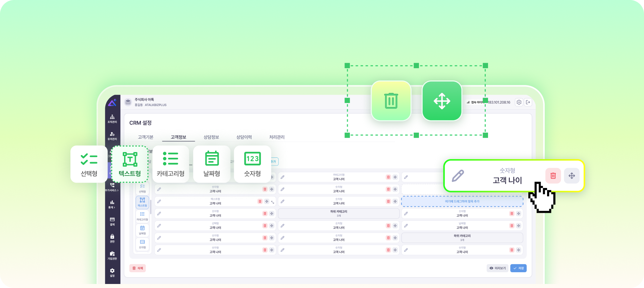Click the dashed drop zone 여기에 드래그하여 항목 추가
Image resolution: width=644 pixels, height=288 pixels.
tap(462, 201)
